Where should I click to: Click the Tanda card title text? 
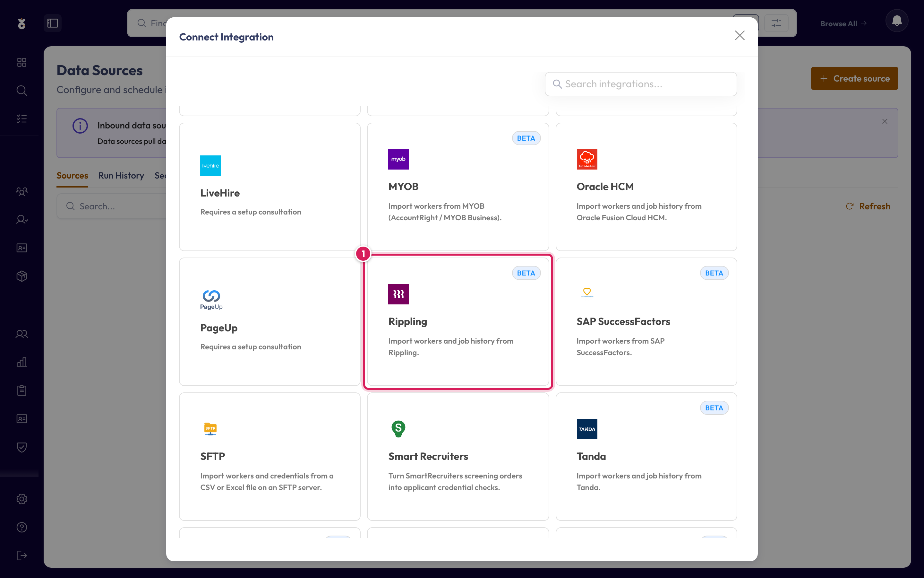point(591,456)
